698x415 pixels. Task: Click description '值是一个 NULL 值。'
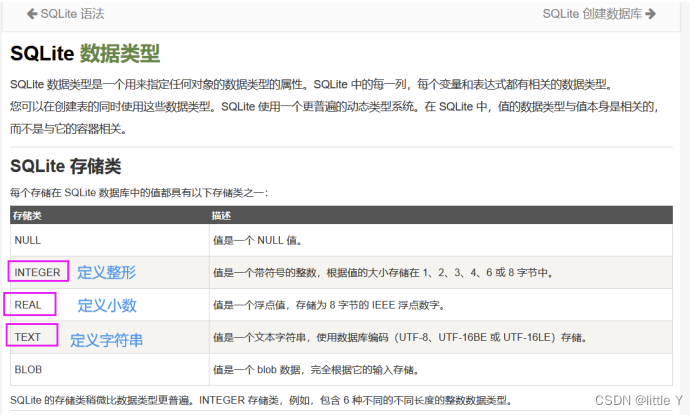click(258, 240)
